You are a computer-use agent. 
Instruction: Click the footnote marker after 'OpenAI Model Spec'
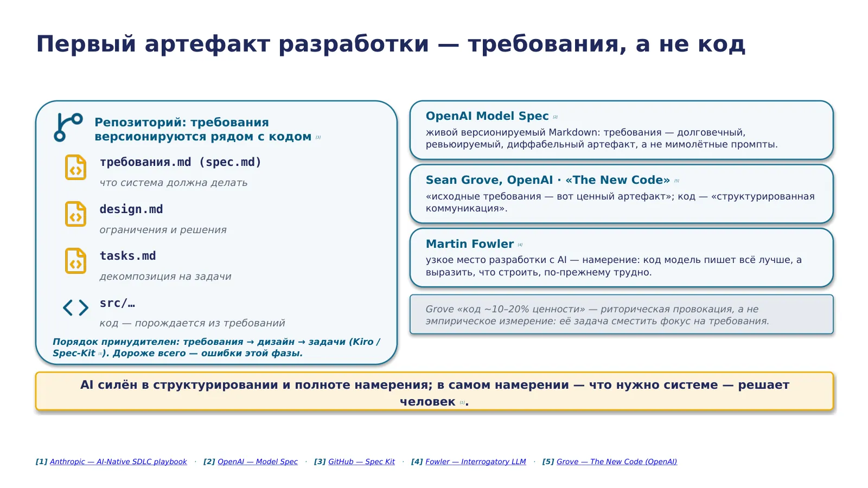click(x=556, y=117)
